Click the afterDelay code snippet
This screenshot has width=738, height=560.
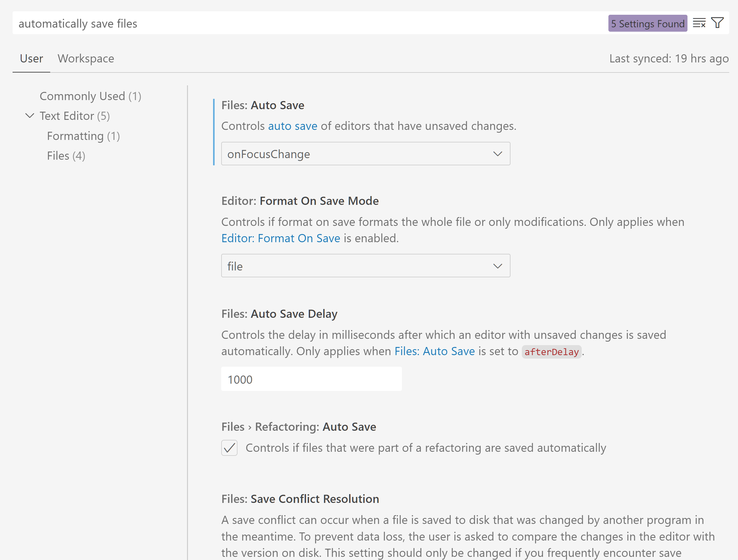(x=551, y=352)
